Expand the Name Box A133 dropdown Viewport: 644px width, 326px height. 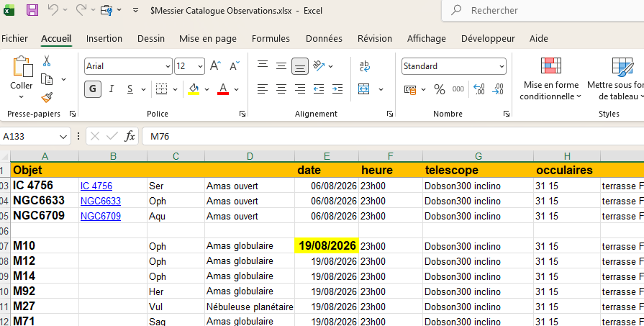click(63, 136)
